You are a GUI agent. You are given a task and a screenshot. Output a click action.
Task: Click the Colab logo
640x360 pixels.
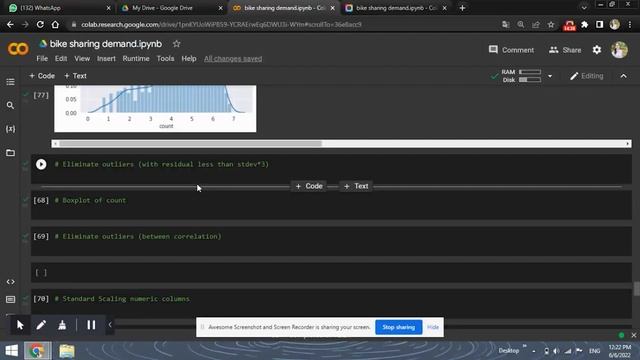[18, 49]
